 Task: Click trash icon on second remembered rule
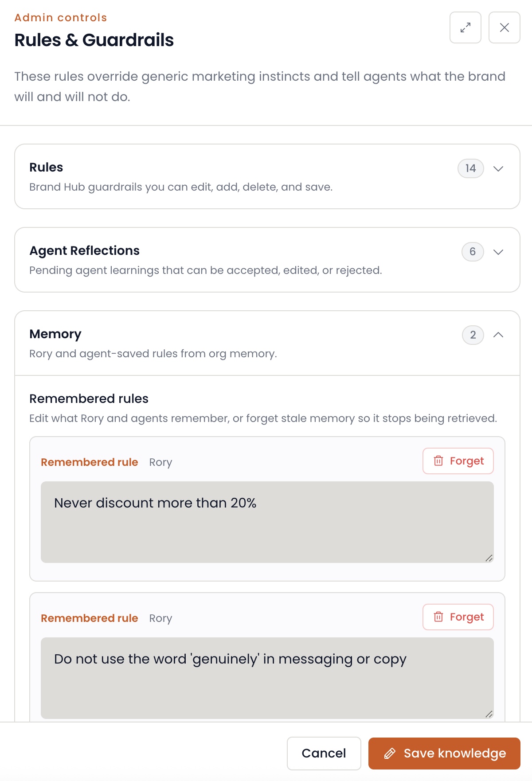click(x=438, y=617)
